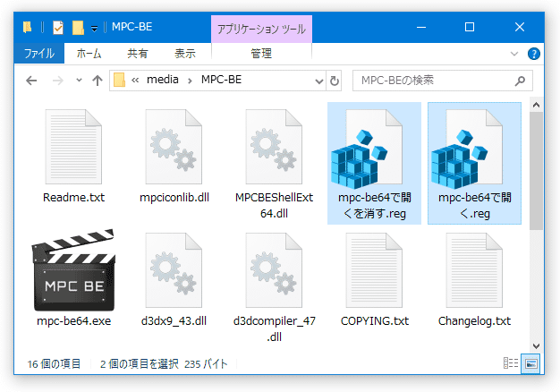
Task: Open the address bar history dropdown
Action: click(319, 81)
